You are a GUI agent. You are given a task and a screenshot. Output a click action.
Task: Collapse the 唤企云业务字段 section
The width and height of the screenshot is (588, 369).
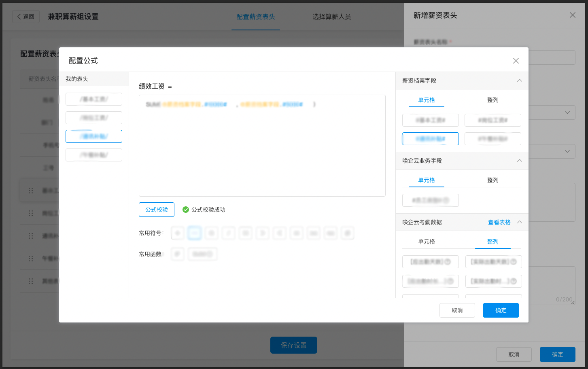coord(520,161)
